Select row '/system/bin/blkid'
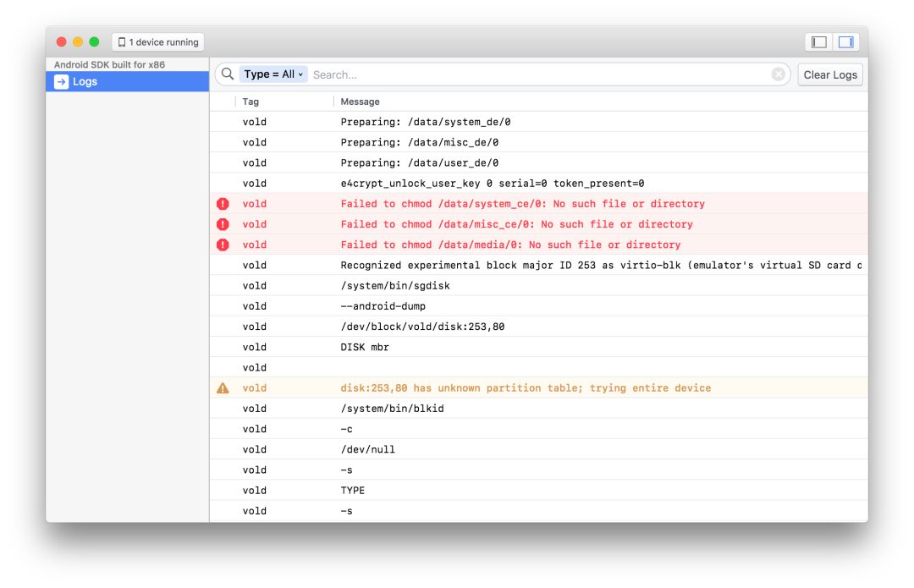Image resolution: width=914 pixels, height=588 pixels. pos(538,409)
